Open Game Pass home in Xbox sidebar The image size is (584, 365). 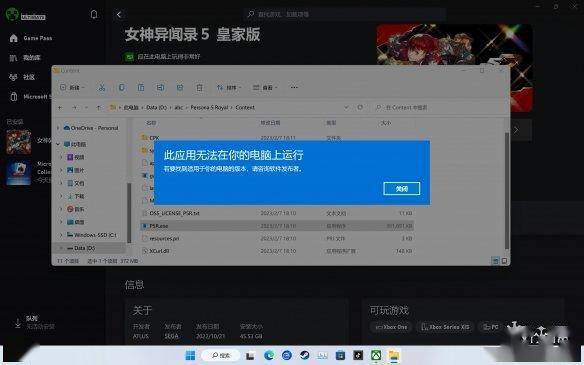pos(31,38)
